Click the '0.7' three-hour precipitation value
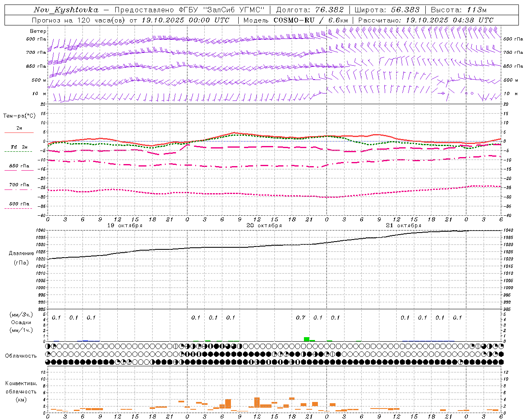Image resolution: width=525 pixels, height=420 pixels. click(301, 318)
